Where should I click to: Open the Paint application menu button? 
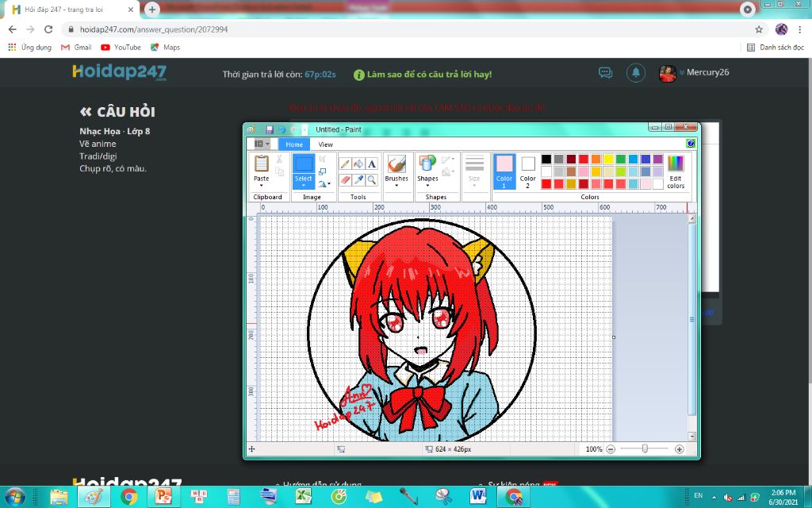262,144
